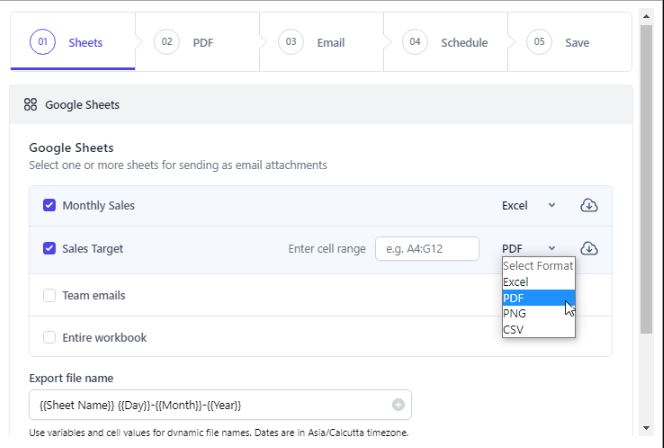Switch to the Sheets step tab
Screen dimensions: 664x448
(73, 42)
